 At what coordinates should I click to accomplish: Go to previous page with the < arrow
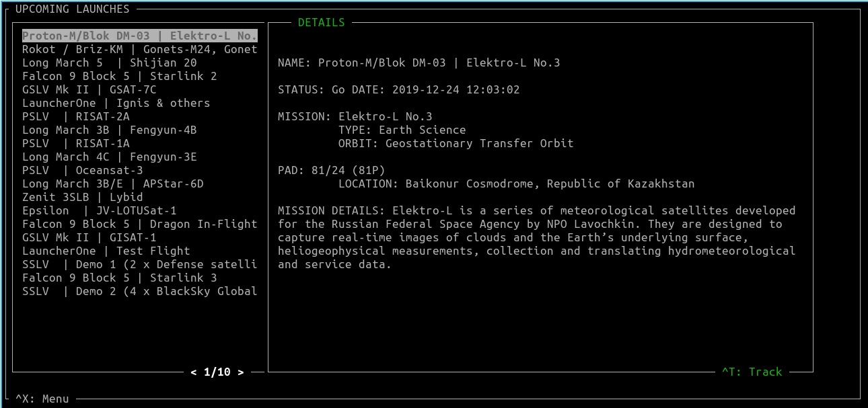pos(194,372)
